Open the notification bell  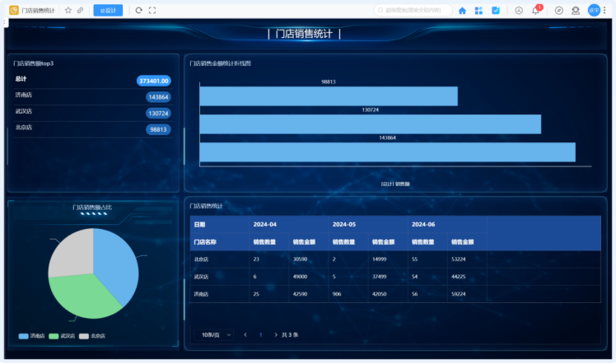pyautogui.click(x=536, y=11)
